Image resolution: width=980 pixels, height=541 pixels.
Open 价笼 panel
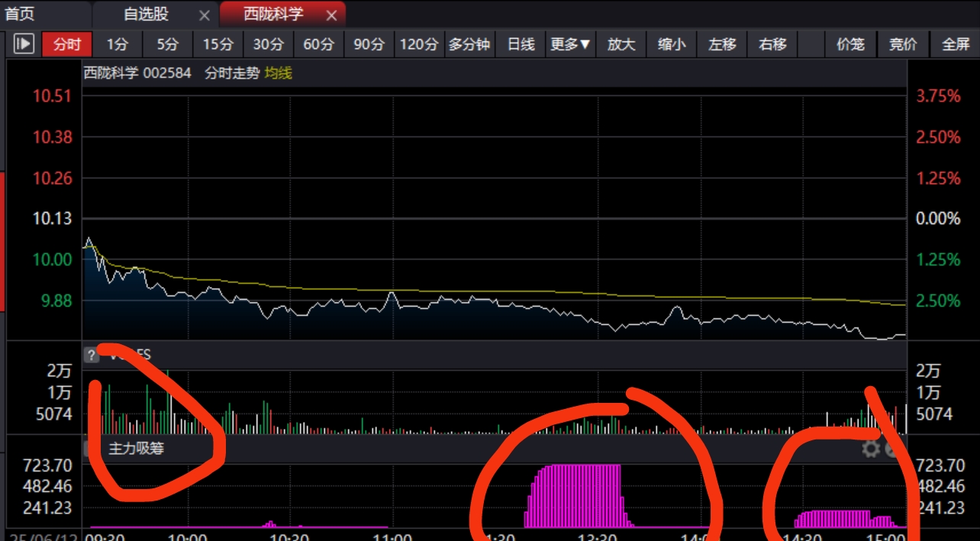pyautogui.click(x=850, y=44)
